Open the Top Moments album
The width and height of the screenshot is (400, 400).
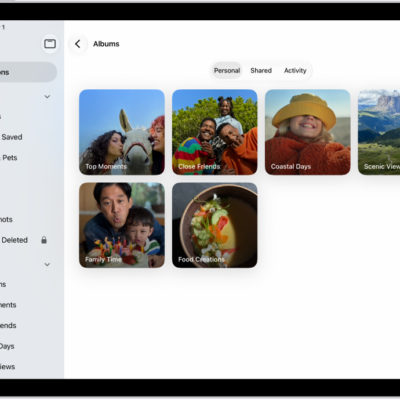pos(122,132)
